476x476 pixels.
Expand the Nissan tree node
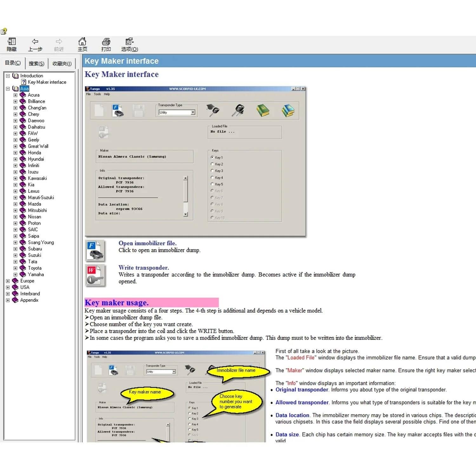pos(15,217)
